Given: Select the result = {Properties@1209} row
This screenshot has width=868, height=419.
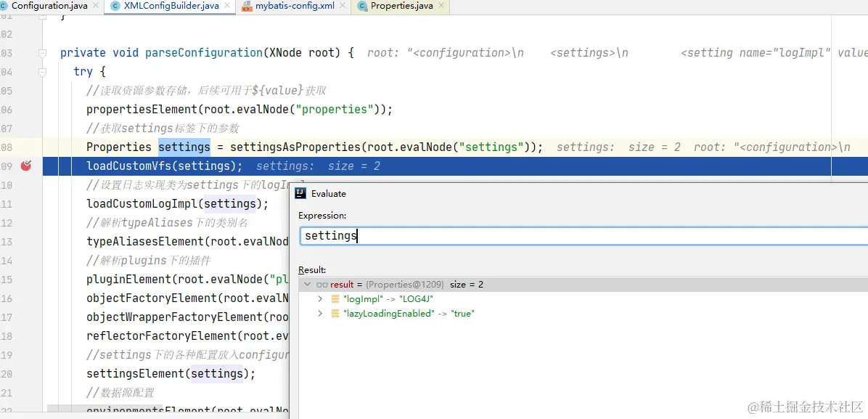Looking at the screenshot, I should click(583, 285).
